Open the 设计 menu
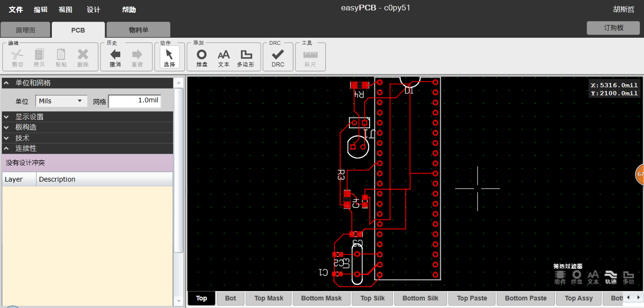Screen dimensions: 644x308 coord(93,9)
